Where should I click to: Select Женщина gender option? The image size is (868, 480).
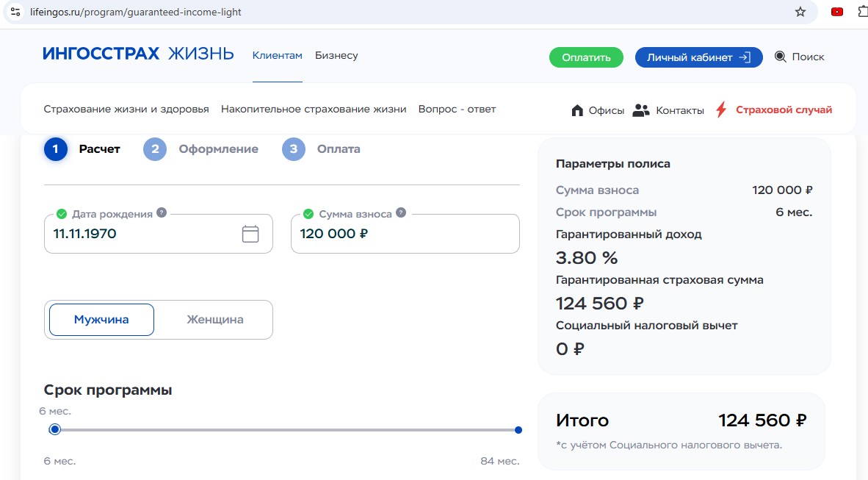[214, 320]
